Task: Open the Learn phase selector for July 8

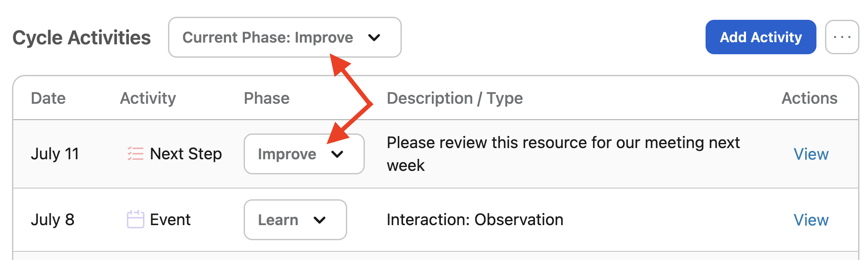Action: click(295, 220)
